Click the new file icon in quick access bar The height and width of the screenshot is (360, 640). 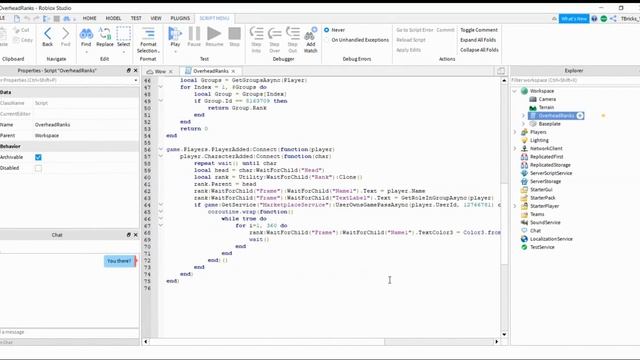click(17, 18)
